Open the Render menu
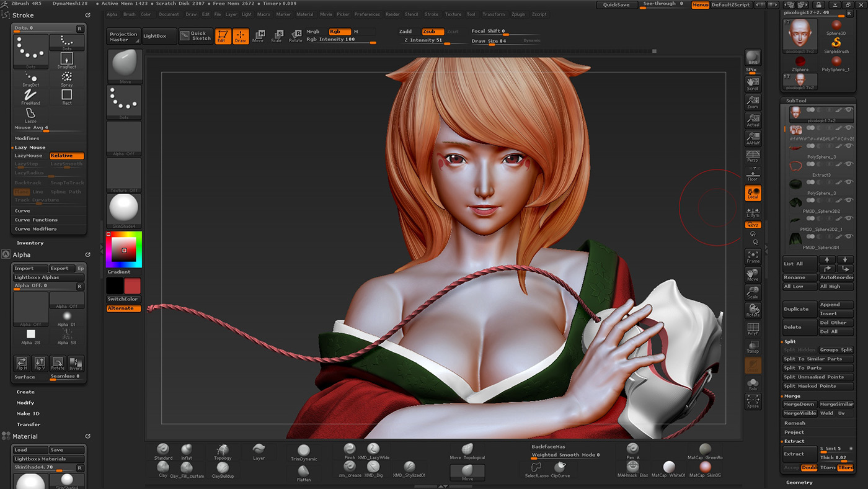 pos(392,14)
